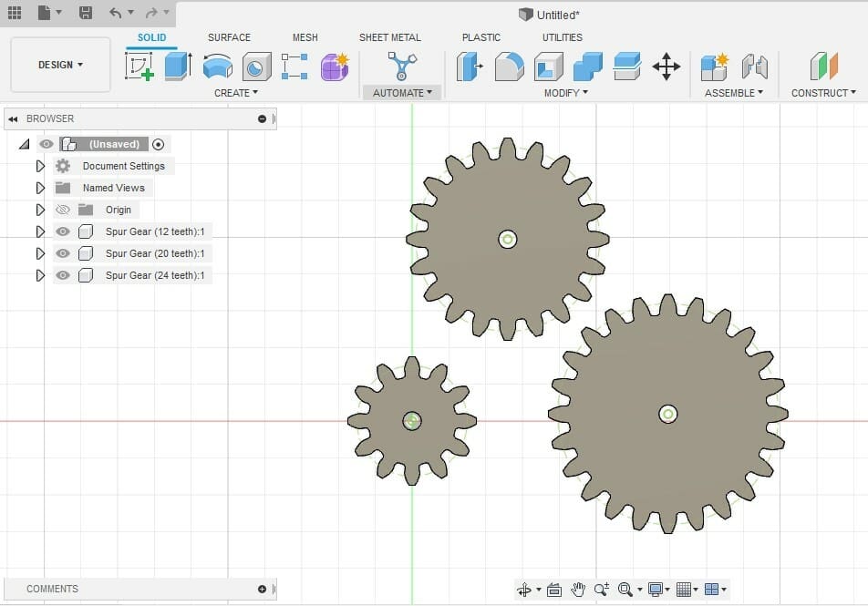Undo the last action
This screenshot has height=606, width=868.
pos(115,12)
